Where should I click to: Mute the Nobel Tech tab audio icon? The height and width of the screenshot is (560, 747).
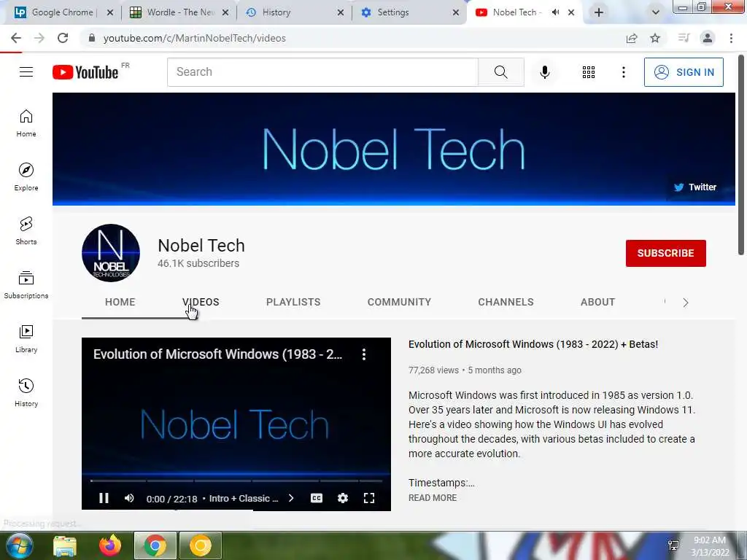tap(555, 12)
